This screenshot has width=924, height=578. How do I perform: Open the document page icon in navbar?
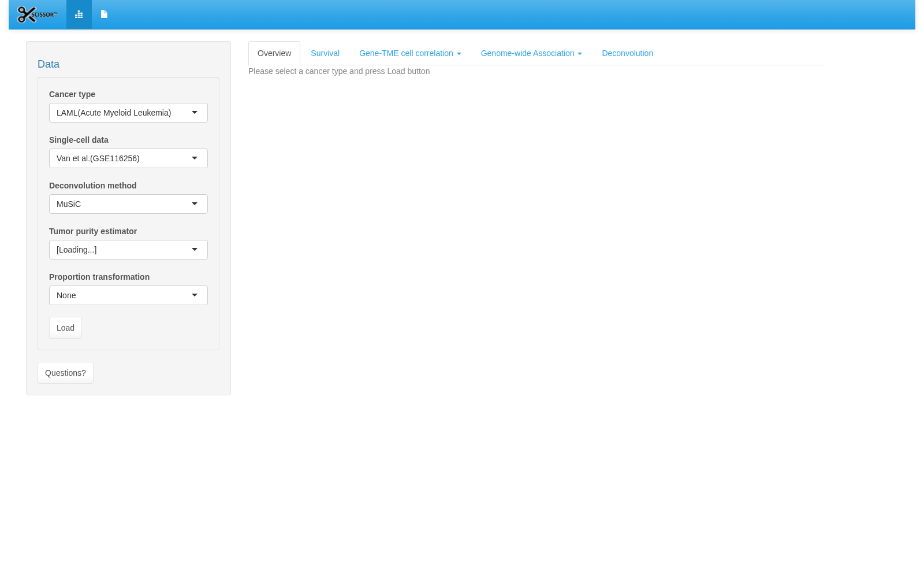pyautogui.click(x=104, y=14)
